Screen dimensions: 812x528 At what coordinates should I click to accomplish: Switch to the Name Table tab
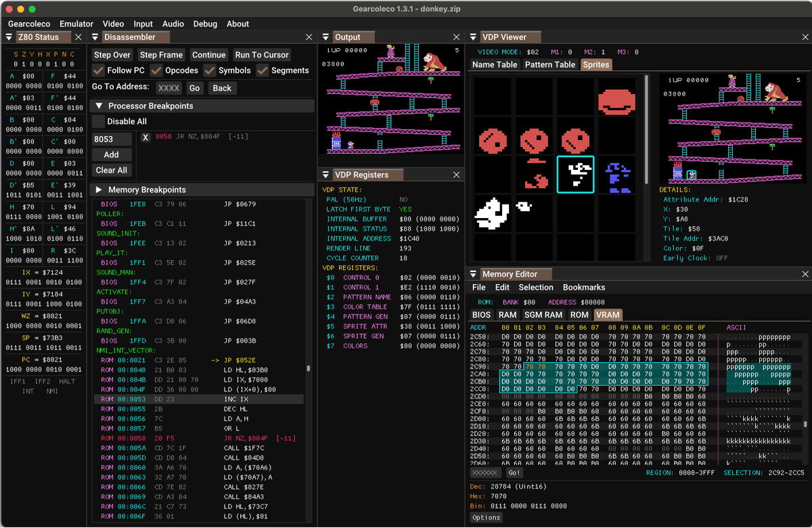click(495, 64)
